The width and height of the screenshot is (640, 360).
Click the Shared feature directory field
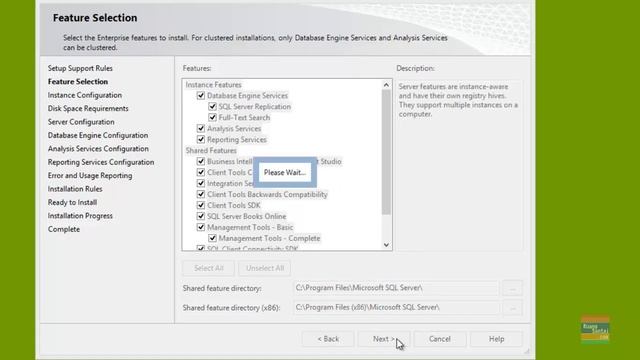coord(396,288)
